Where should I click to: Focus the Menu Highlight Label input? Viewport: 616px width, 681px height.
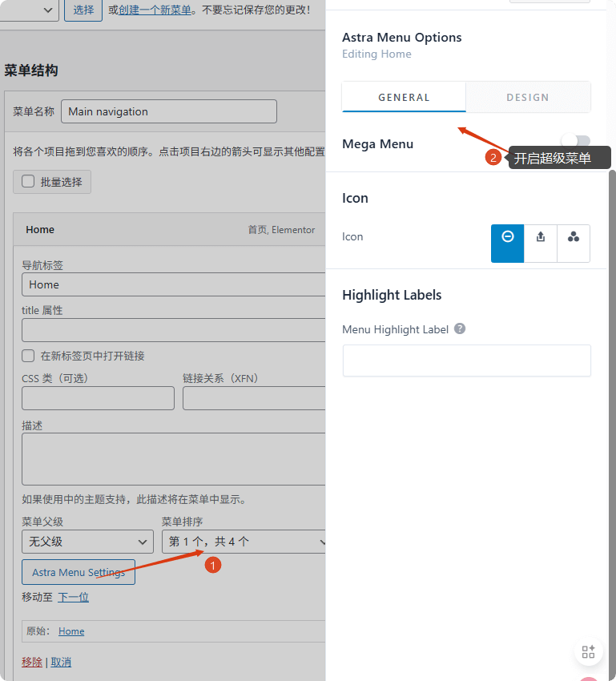(466, 361)
